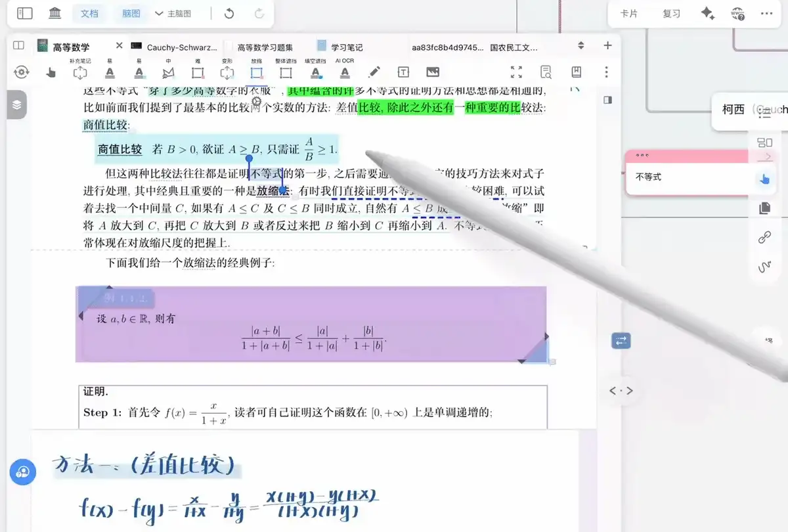Click the card layout icon in mind map toolbar
Screen dimensions: 788x532
point(764,143)
